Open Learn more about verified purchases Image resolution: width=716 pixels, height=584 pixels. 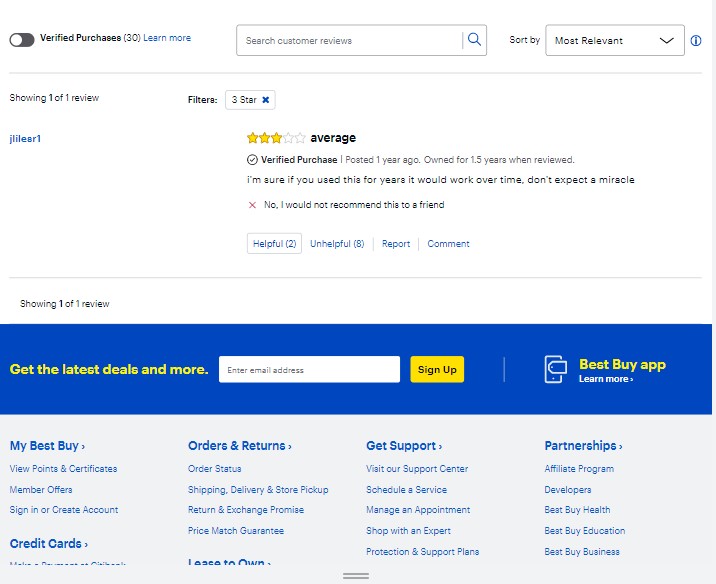pyautogui.click(x=167, y=38)
